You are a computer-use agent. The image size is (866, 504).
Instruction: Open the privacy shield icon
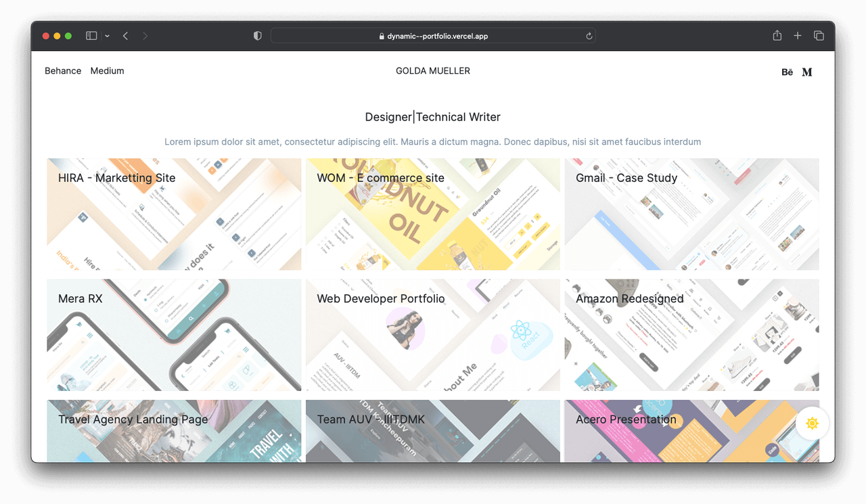click(x=257, y=36)
